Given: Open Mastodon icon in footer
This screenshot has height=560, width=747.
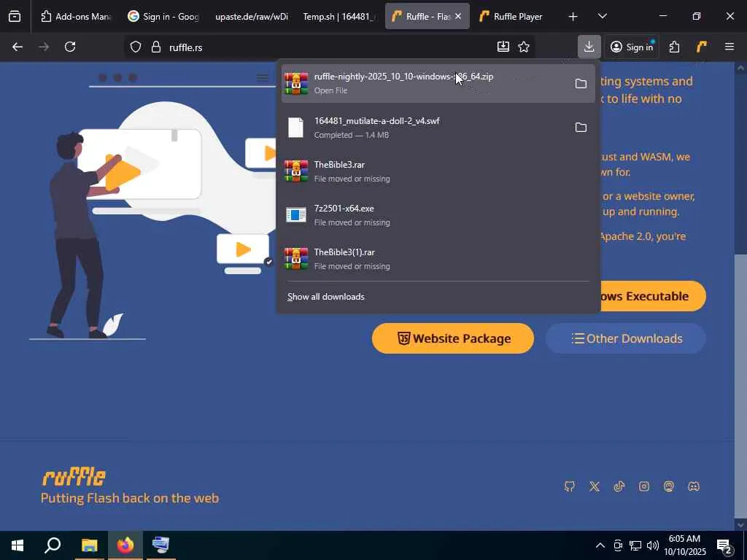Looking at the screenshot, I should click(x=669, y=486).
